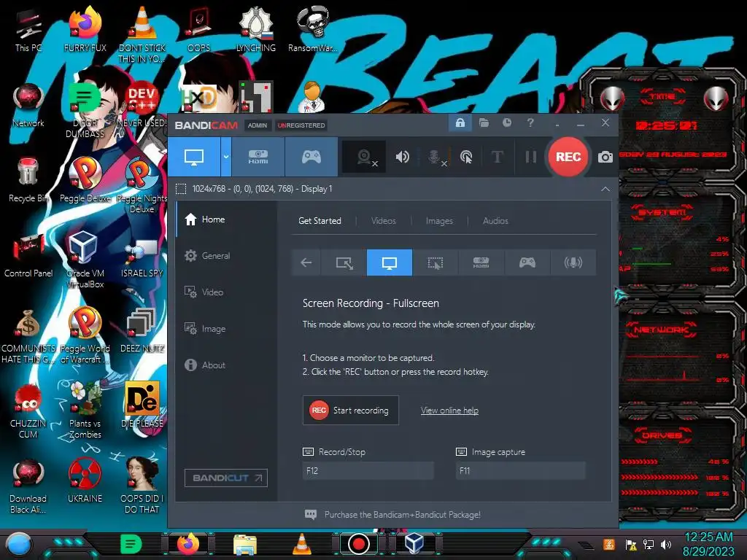
Task: Select HDMI mode icon in mode selector
Action: (x=481, y=262)
